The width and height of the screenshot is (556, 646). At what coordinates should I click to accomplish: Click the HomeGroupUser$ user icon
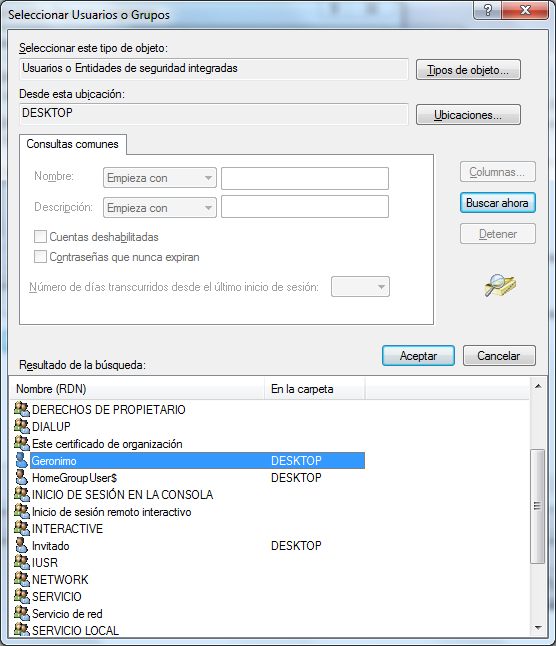coord(21,477)
